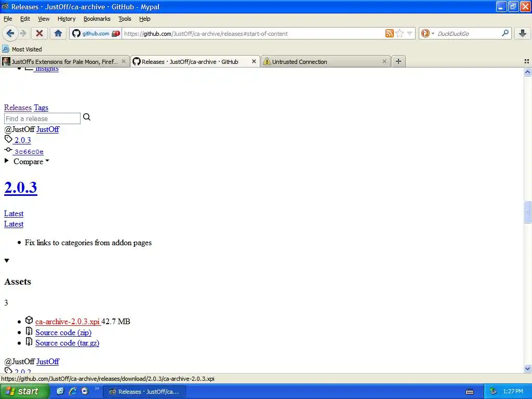Stop page loading with red X button
The height and width of the screenshot is (399, 532).
point(39,33)
